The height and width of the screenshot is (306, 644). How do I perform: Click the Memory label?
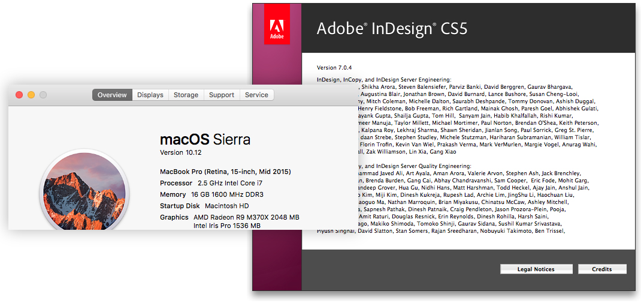click(173, 194)
